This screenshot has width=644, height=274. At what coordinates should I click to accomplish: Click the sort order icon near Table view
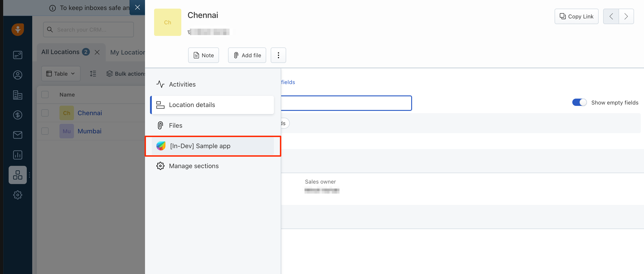[93, 73]
